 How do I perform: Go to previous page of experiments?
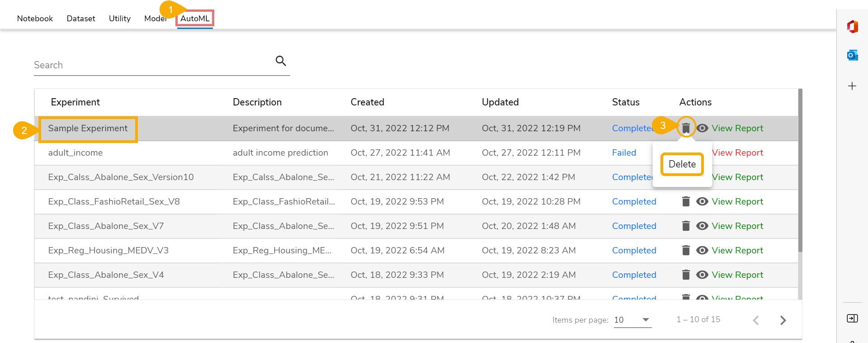(755, 320)
